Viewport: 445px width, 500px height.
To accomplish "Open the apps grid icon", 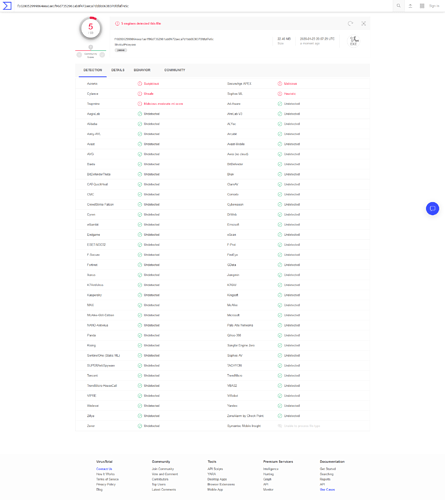I will coord(422,6).
